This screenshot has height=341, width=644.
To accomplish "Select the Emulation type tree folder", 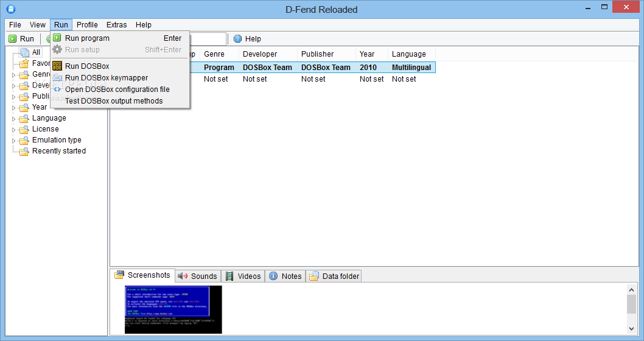I will pyautogui.click(x=57, y=139).
